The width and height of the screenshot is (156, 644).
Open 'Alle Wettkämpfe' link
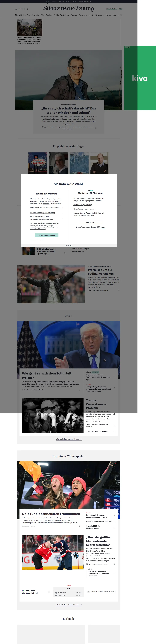point(110,592)
